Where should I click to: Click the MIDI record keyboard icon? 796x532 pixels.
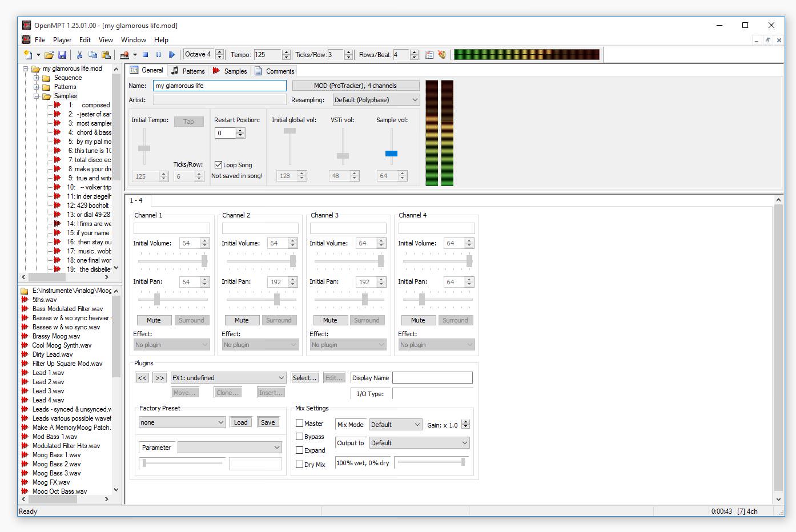(124, 55)
